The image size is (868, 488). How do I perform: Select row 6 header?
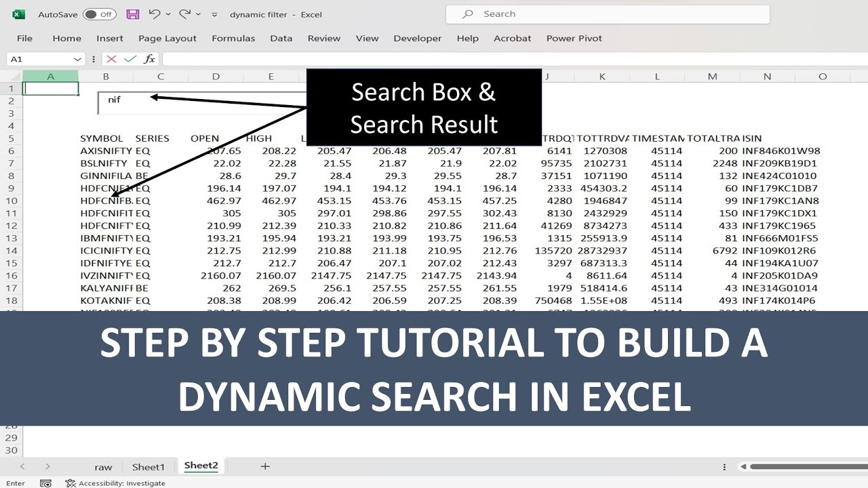[x=12, y=151]
